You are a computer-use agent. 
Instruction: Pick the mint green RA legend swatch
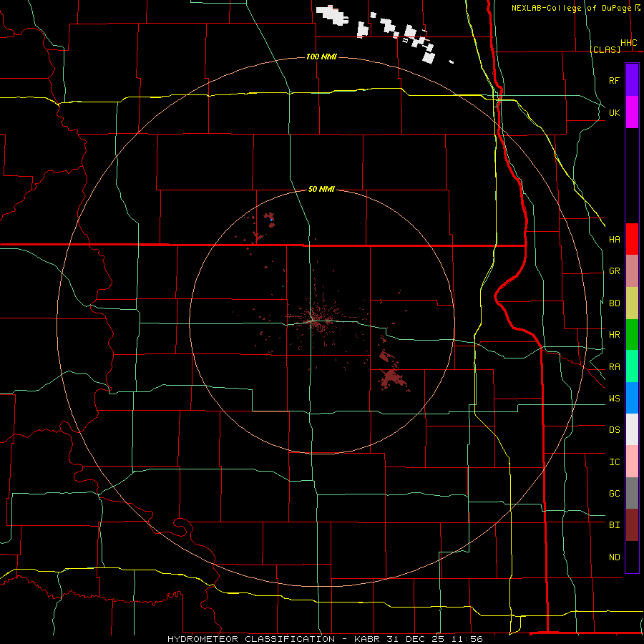(x=632, y=366)
